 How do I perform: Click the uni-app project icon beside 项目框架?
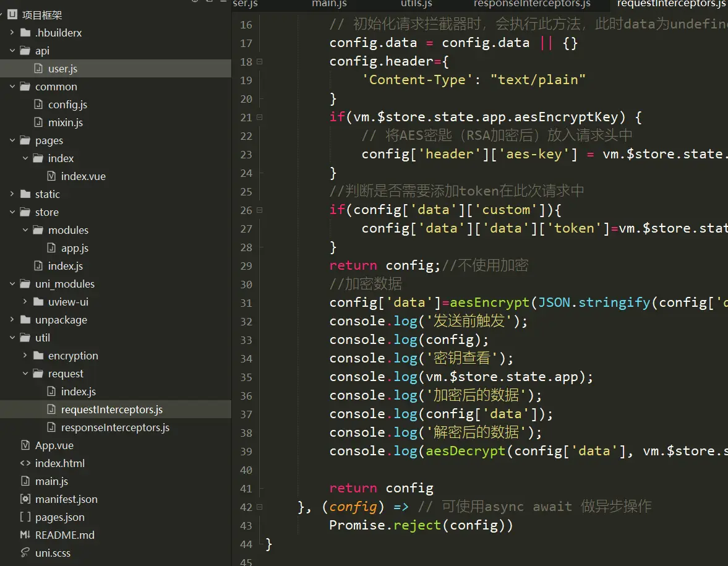(x=12, y=15)
